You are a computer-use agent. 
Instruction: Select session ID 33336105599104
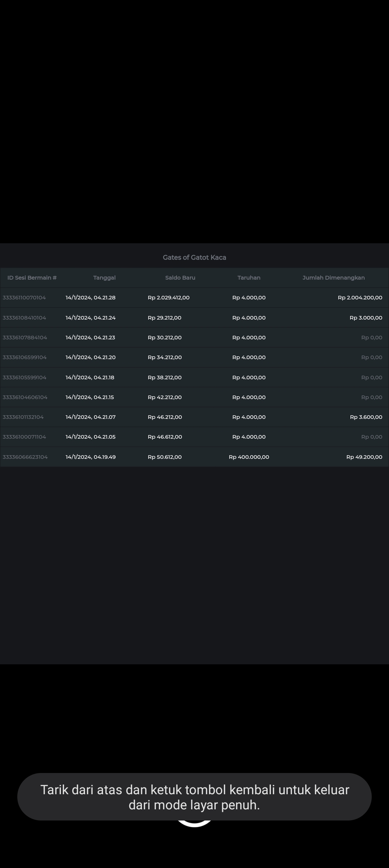click(24, 378)
